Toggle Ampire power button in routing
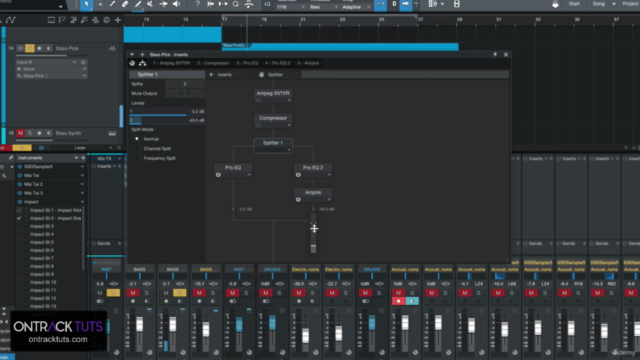This screenshot has width=640, height=360. (298, 200)
